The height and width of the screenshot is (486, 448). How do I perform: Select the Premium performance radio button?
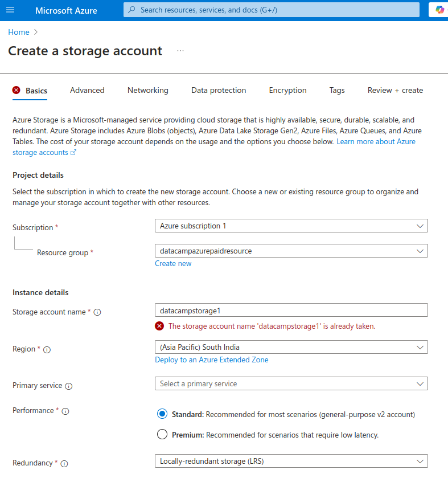point(162,435)
